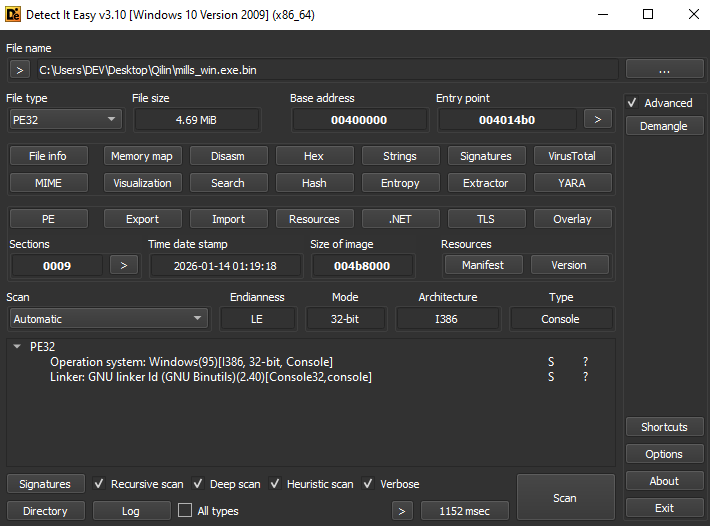710x526 pixels.
Task: Open the PE structure button
Action: point(48,219)
